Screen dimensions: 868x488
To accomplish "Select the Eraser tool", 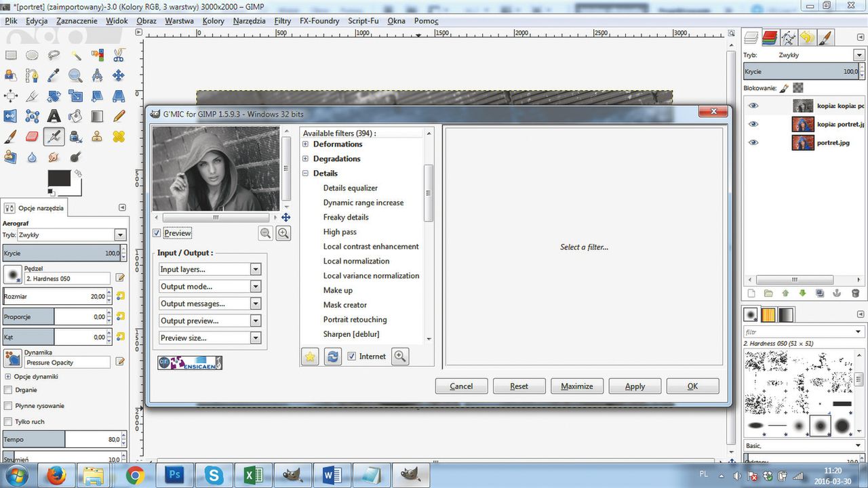I will coord(32,137).
